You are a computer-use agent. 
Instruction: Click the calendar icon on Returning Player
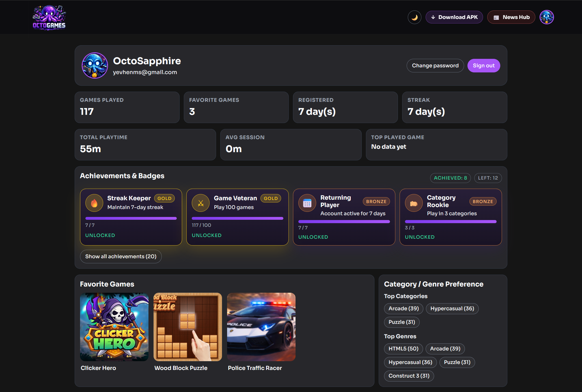pyautogui.click(x=307, y=203)
